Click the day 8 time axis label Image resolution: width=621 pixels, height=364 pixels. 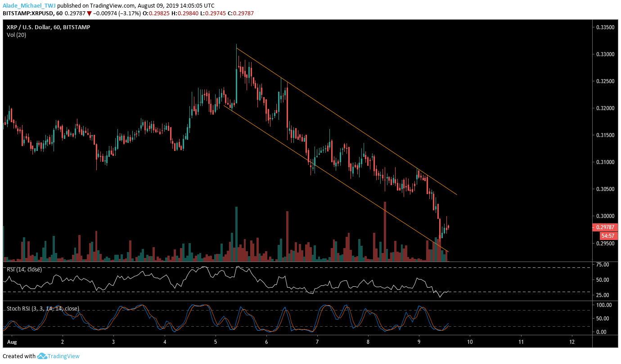tap(368, 342)
